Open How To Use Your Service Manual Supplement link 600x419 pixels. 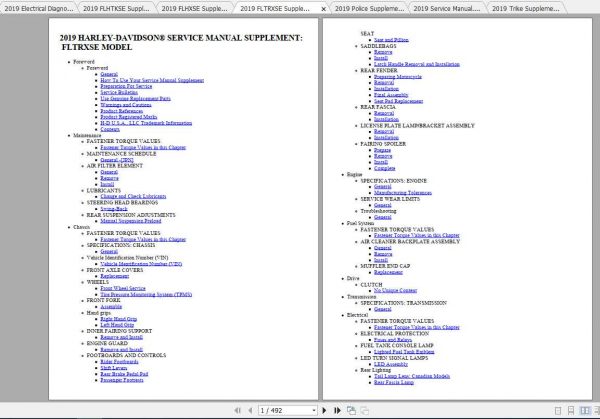coord(152,80)
